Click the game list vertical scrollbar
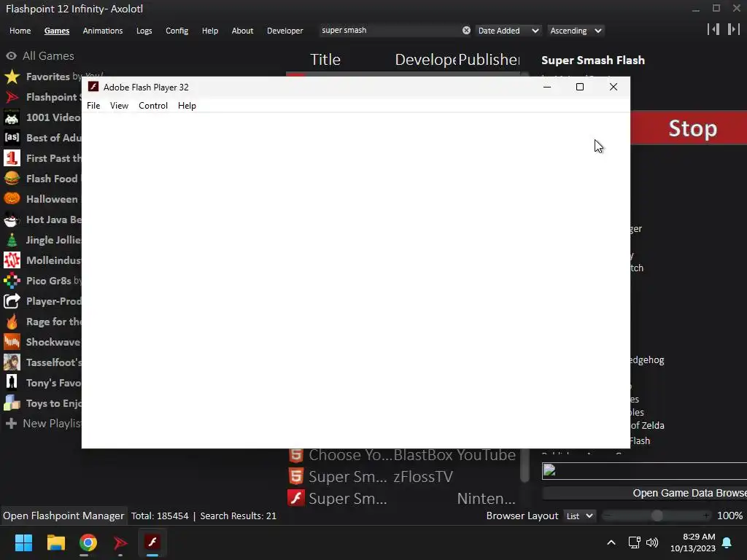This screenshot has height=560, width=747. click(525, 464)
